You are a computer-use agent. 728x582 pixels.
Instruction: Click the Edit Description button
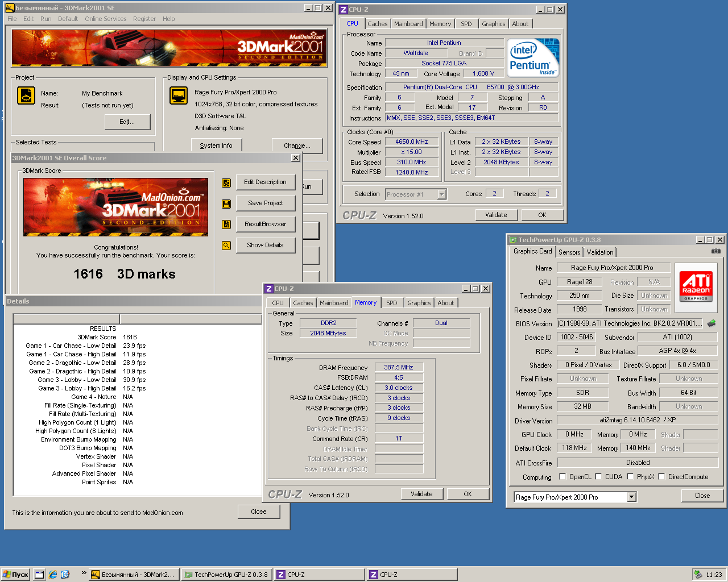(265, 182)
